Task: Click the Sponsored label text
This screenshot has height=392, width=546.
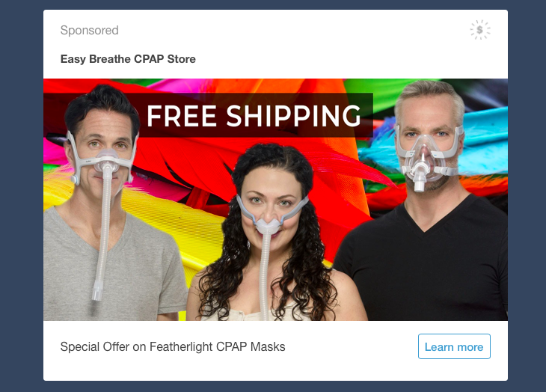Action: pyautogui.click(x=90, y=30)
